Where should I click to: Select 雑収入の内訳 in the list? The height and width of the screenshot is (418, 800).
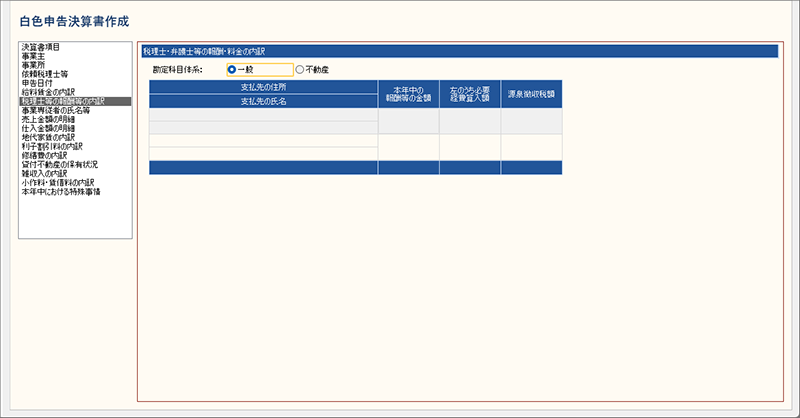44,173
